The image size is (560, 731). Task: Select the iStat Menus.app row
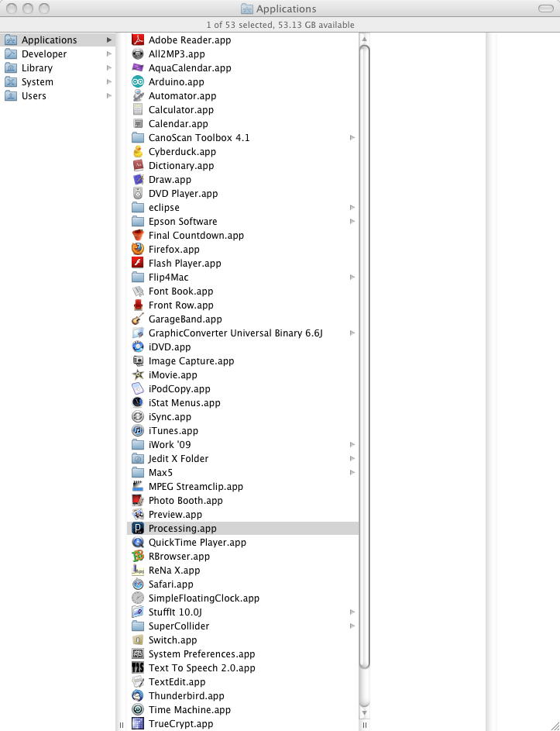(242, 403)
